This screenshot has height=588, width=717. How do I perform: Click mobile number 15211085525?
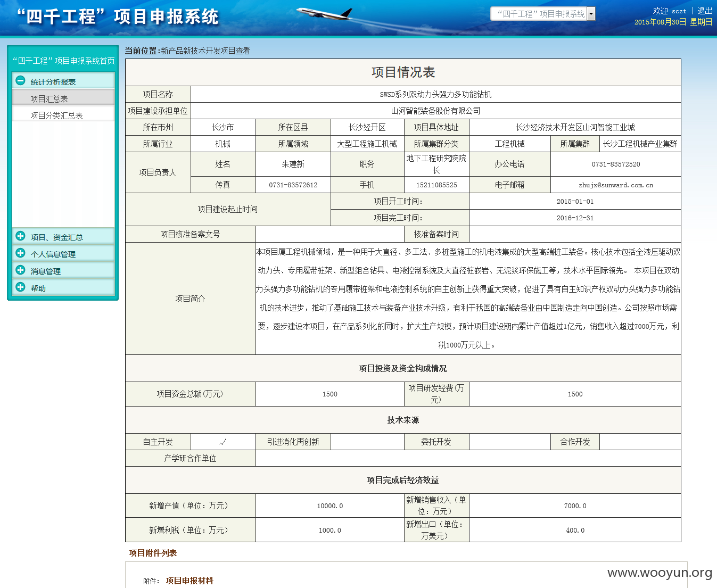click(436, 185)
